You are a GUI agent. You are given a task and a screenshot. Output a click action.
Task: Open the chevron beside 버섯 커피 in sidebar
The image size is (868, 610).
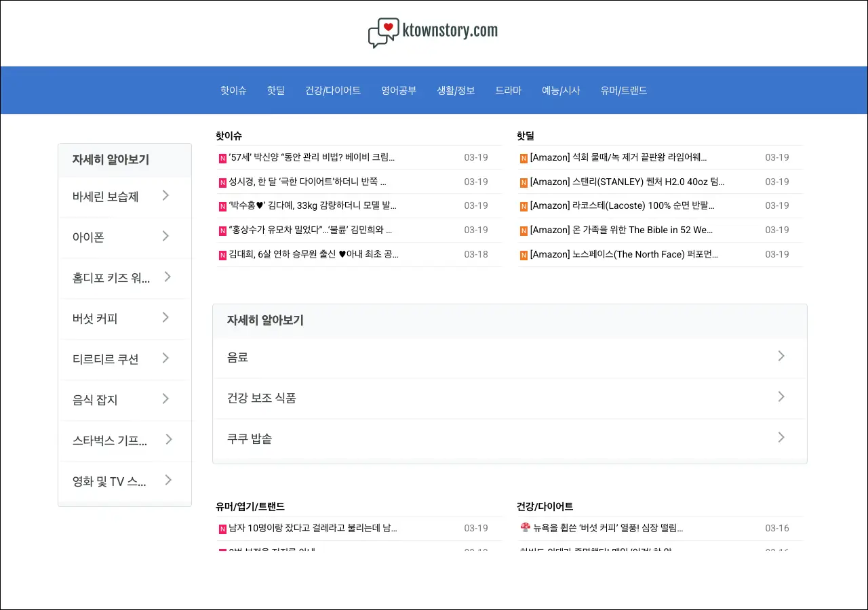coord(166,318)
